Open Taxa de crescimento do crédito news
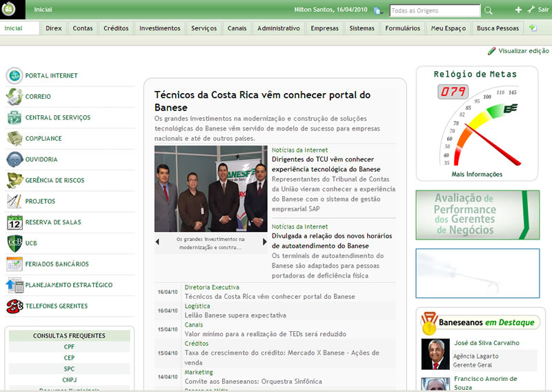This screenshot has width=552, height=392. 282,357
